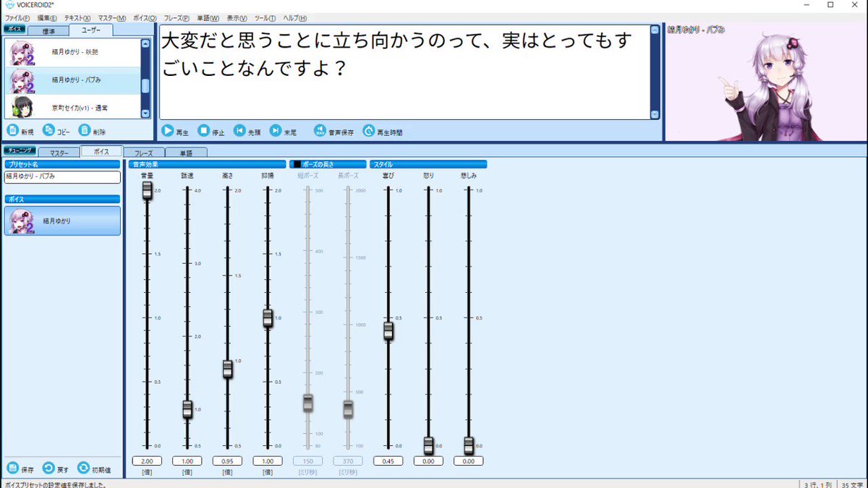Click text editor scroll-up arrow
868x488 pixels.
tap(655, 30)
